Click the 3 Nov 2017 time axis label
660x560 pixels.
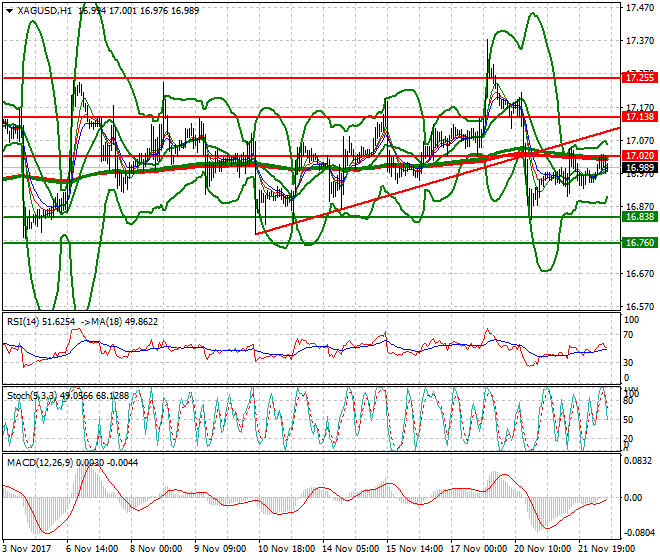(x=27, y=549)
